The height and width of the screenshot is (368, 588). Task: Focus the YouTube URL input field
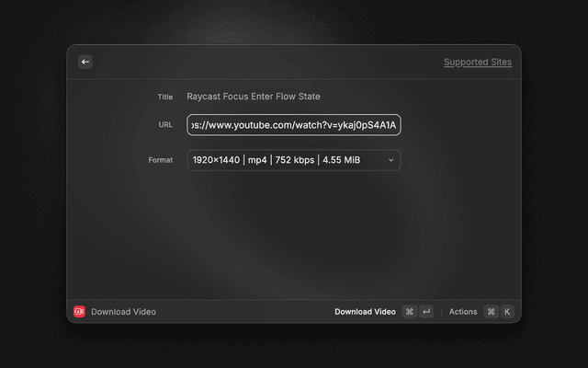coord(294,124)
